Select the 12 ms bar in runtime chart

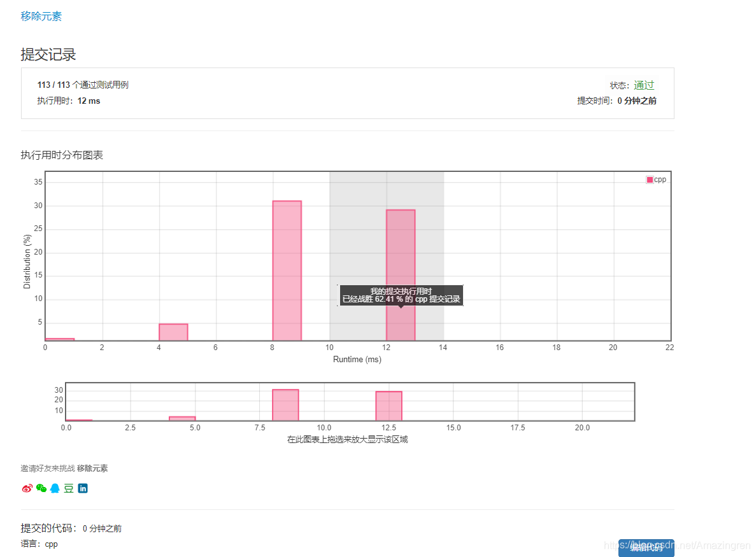coord(401,275)
